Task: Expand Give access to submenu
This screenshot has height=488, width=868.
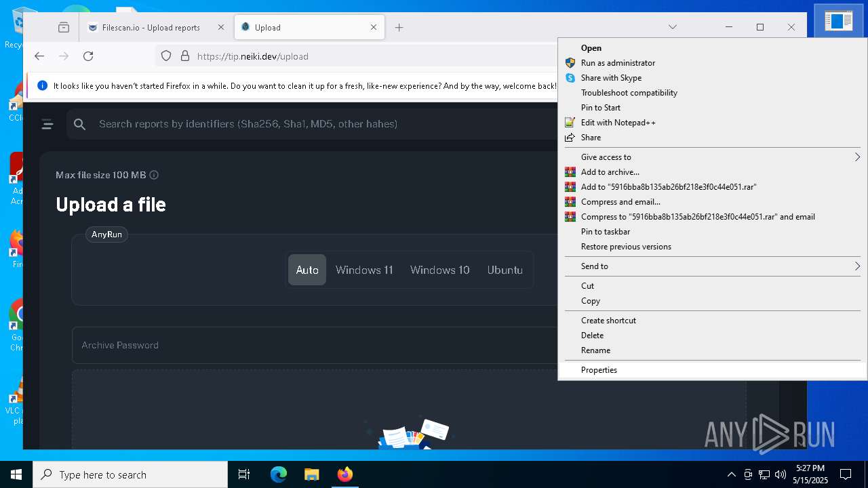Action: point(712,157)
